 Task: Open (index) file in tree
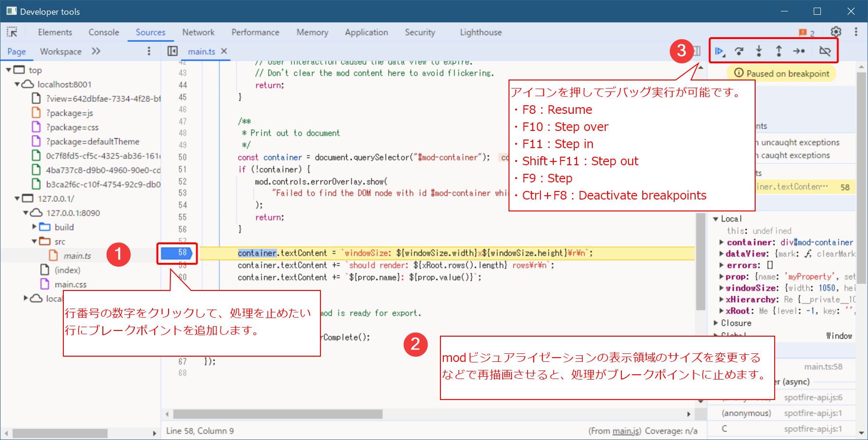(x=67, y=270)
